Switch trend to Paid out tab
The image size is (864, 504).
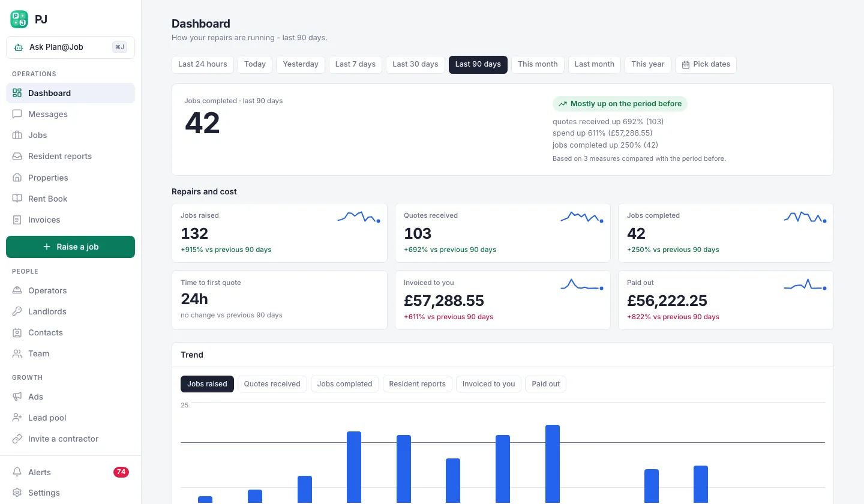(x=546, y=384)
